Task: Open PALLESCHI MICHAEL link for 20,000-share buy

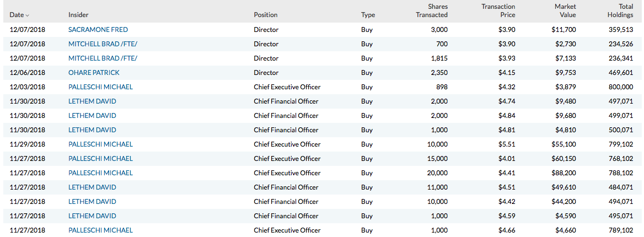Action: [x=100, y=173]
